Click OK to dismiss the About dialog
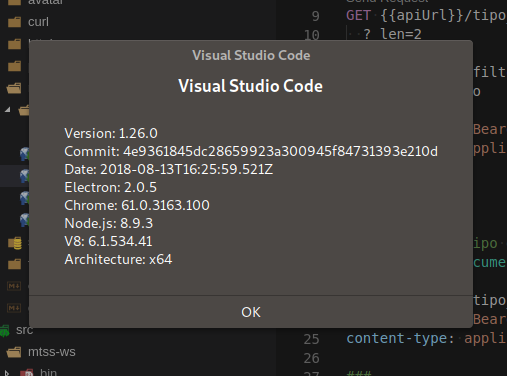507x376 pixels. (x=251, y=312)
